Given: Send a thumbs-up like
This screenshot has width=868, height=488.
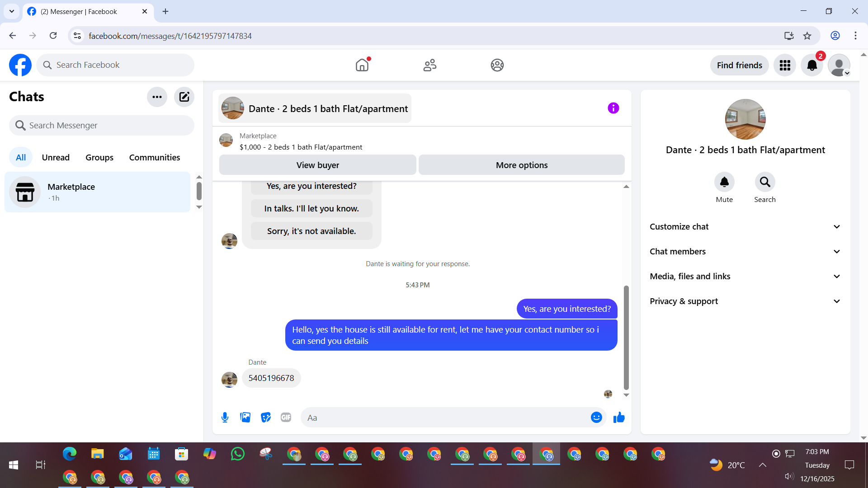Looking at the screenshot, I should coord(619,418).
